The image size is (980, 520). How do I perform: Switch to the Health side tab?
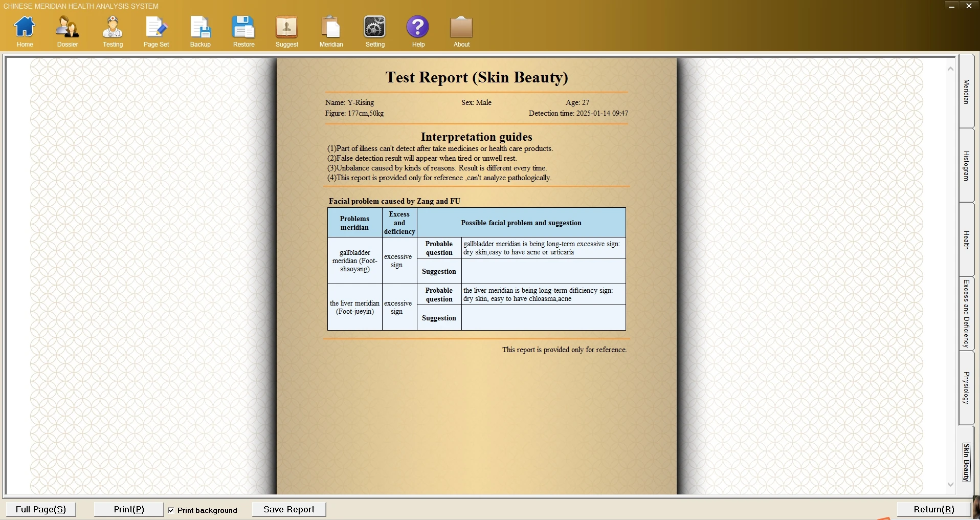tap(966, 240)
